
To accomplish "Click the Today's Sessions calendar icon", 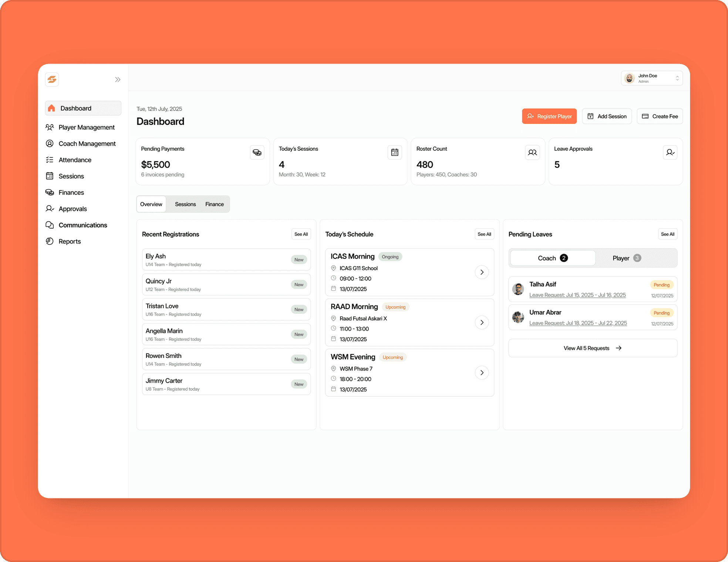I will [x=394, y=152].
